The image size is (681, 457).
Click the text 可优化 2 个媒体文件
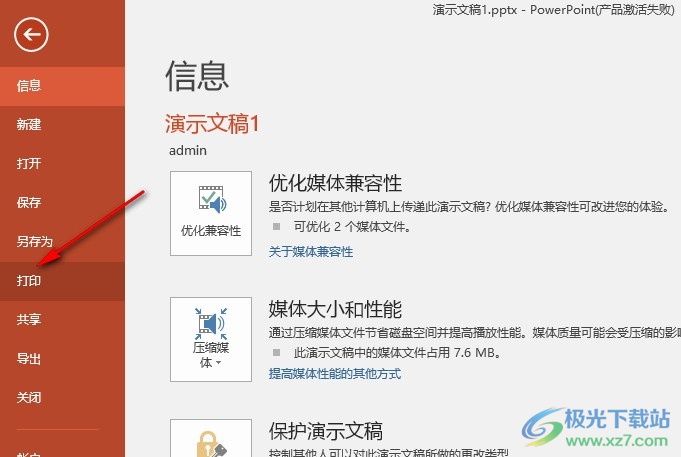[352, 227]
